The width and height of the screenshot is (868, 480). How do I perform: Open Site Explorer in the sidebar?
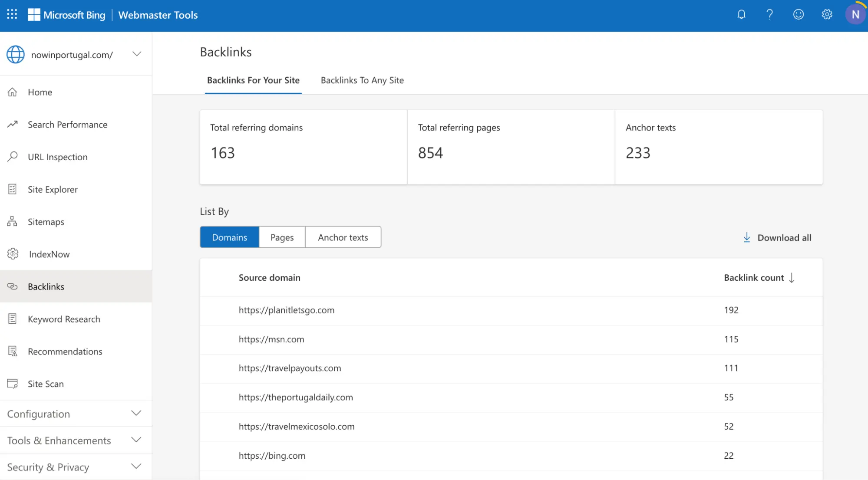pos(76,189)
